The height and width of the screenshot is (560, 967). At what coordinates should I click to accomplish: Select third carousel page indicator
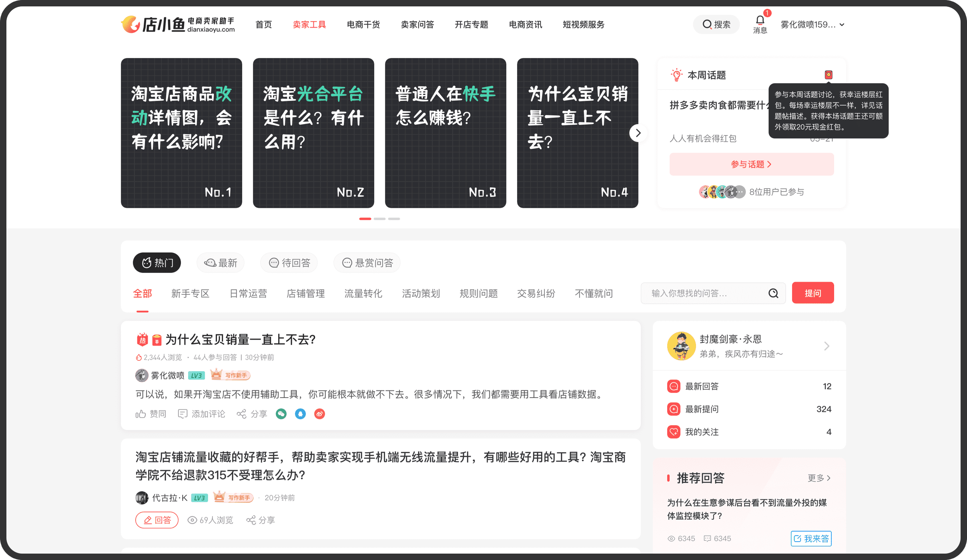click(394, 219)
